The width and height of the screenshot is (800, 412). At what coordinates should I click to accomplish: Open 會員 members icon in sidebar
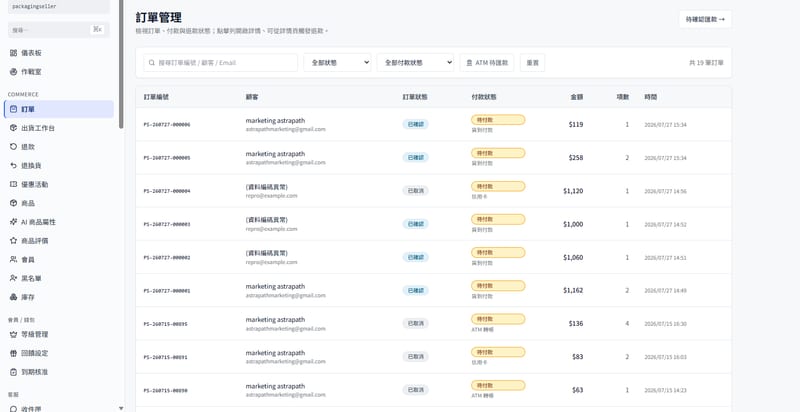click(14, 260)
